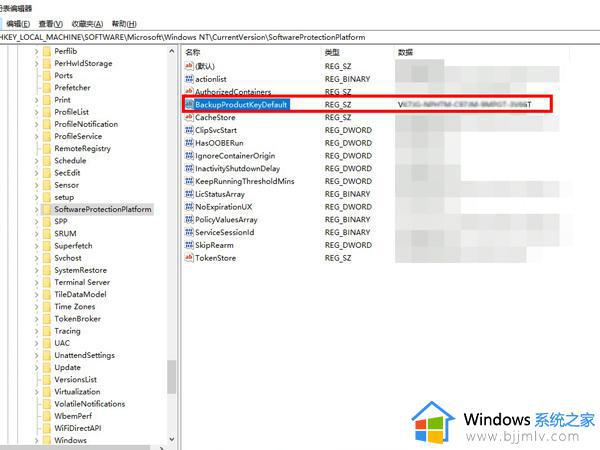
Task: Expand the Schedule tree node
Action: coord(36,161)
